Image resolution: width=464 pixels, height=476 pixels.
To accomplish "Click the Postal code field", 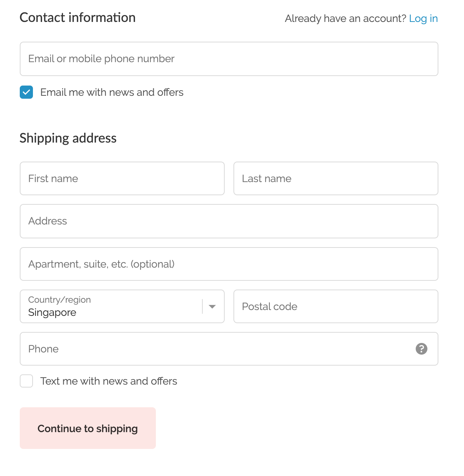I will 336,306.
